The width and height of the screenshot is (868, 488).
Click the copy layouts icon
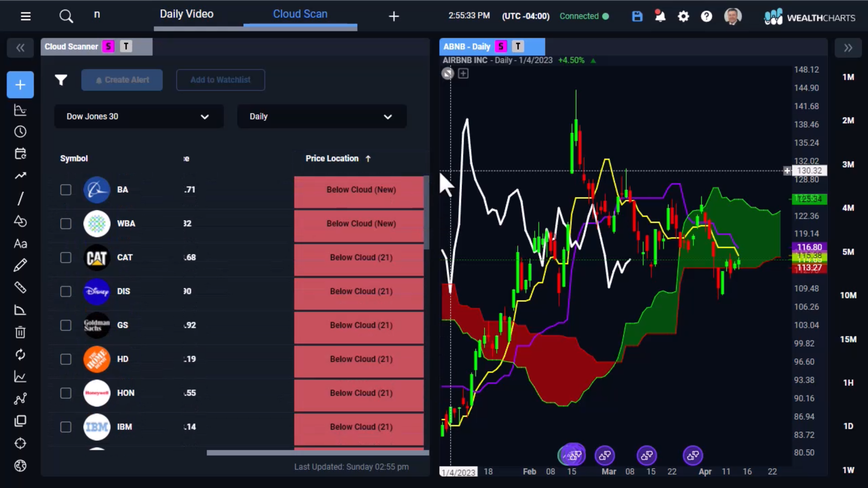pyautogui.click(x=20, y=421)
